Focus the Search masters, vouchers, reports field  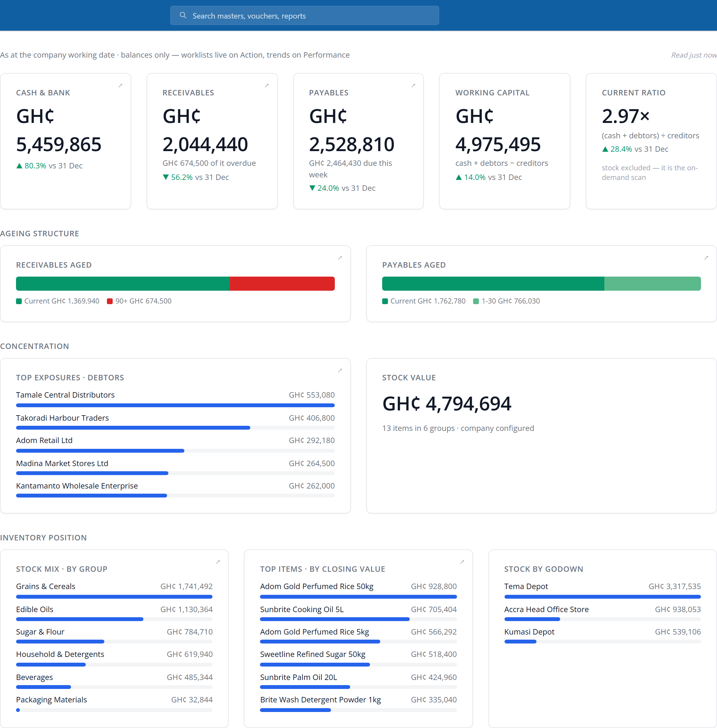(304, 15)
